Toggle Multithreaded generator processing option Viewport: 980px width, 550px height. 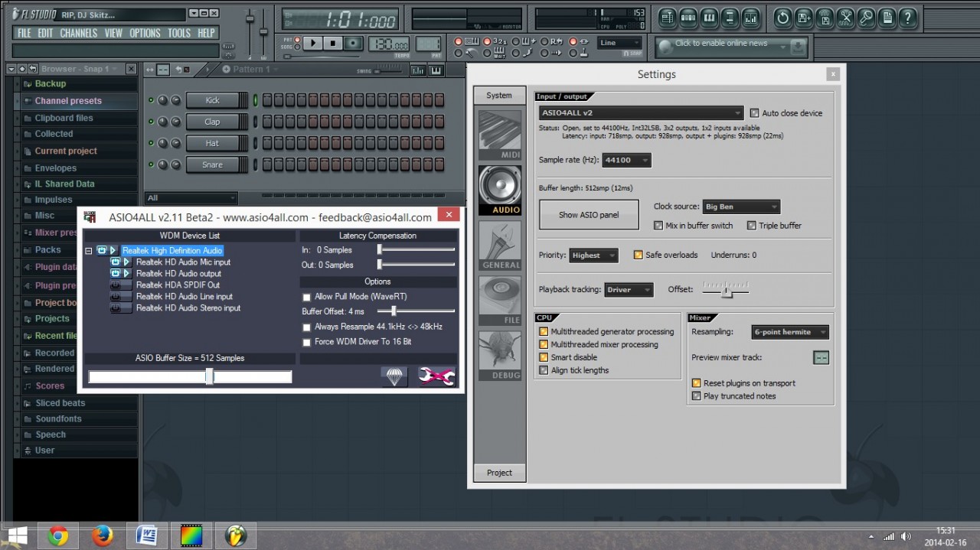coord(544,332)
